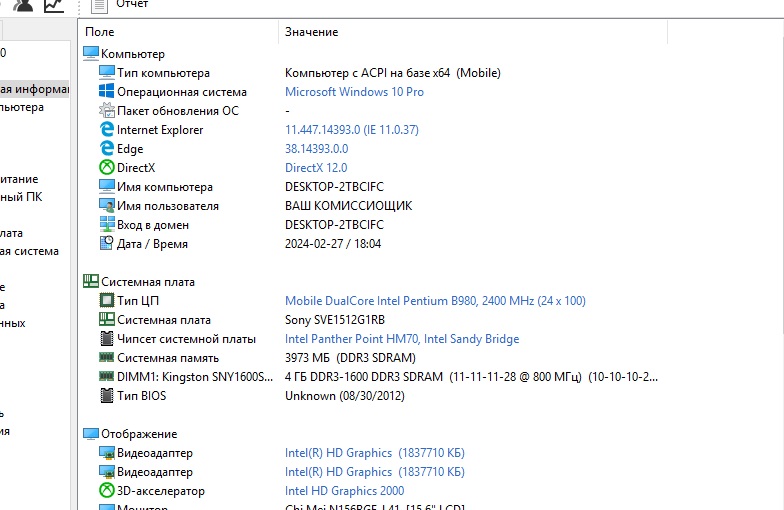Image resolution: width=784 pixels, height=510 pixels.
Task: Select the 4 ГБ DDR3-1600 DDR3 SDRAM value
Action: click(x=471, y=376)
